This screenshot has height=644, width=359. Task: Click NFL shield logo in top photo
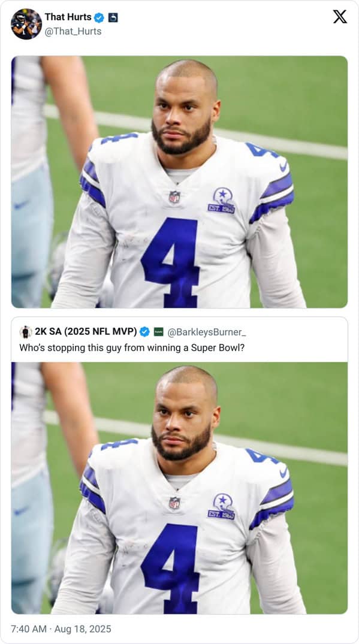(174, 197)
